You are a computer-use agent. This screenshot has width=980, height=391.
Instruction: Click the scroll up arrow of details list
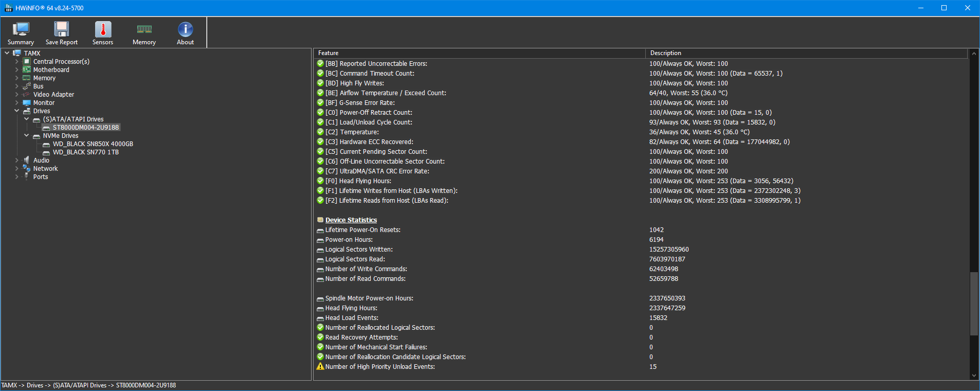[974, 53]
